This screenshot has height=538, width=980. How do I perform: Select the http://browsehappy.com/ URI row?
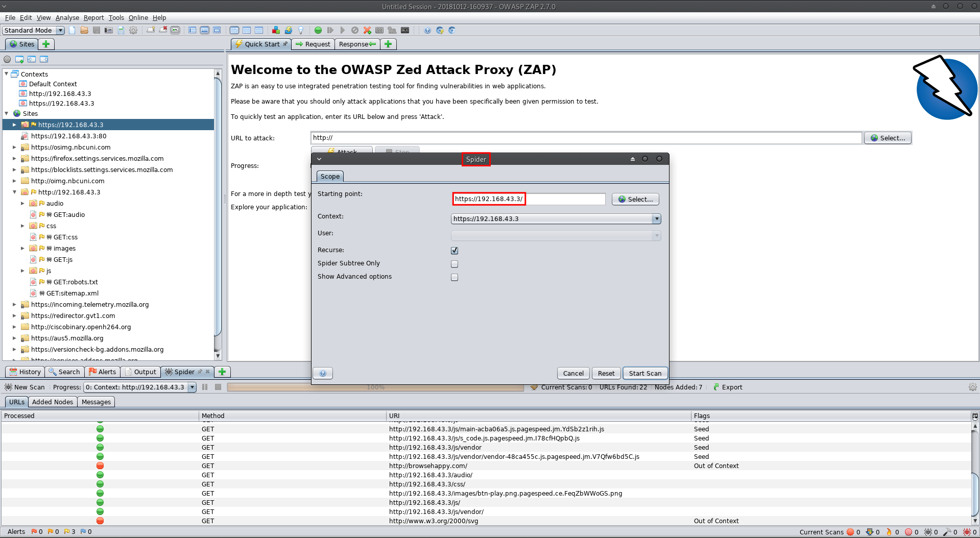pyautogui.click(x=428, y=466)
